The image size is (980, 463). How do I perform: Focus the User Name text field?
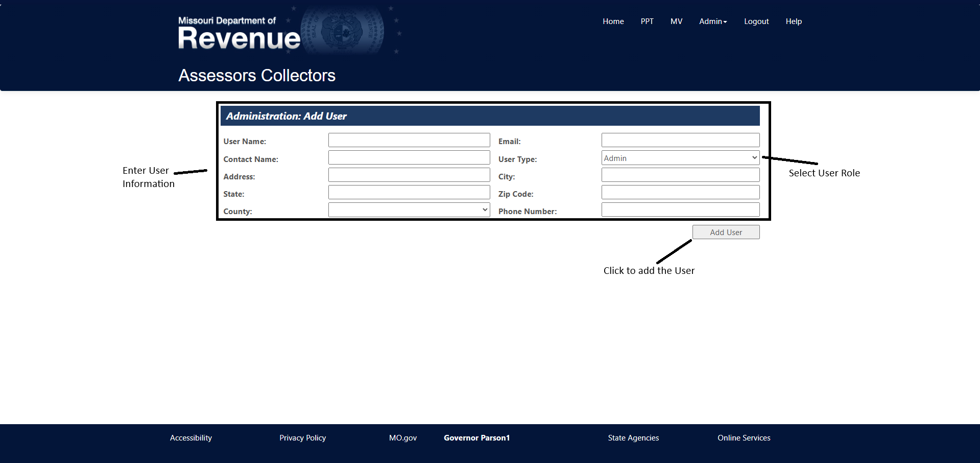(409, 141)
